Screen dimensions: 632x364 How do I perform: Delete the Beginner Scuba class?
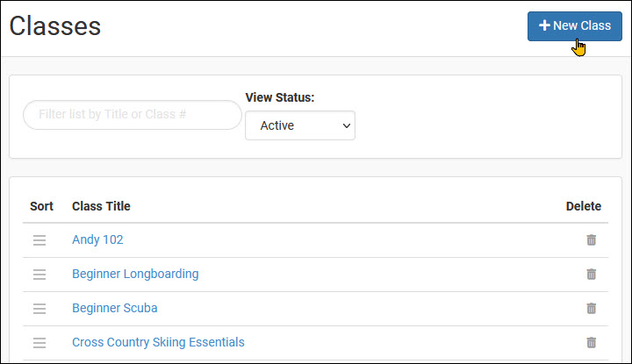(x=592, y=309)
